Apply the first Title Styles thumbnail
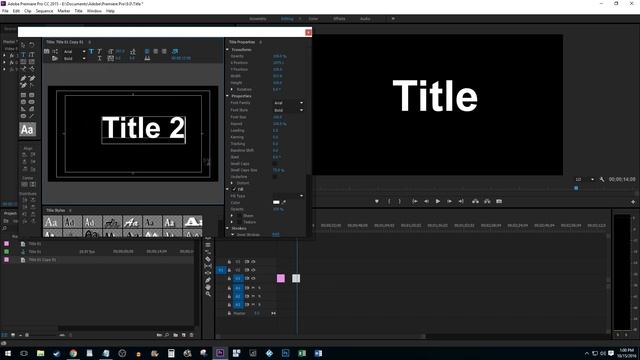This screenshot has width=640, height=360. pos(52,222)
